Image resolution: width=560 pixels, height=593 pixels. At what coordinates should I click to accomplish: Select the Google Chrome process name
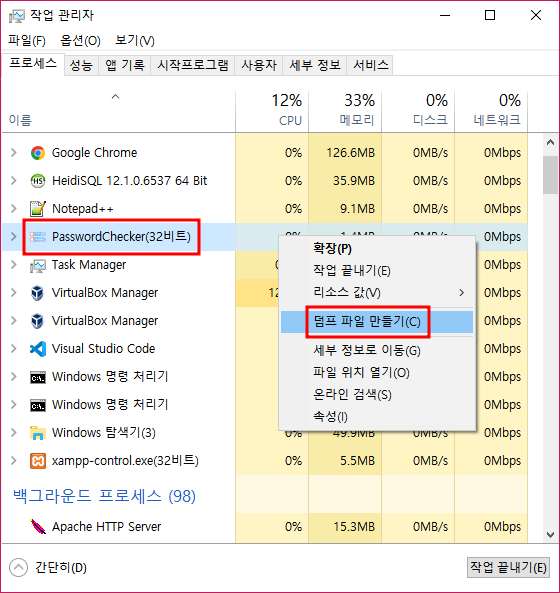[x=94, y=153]
